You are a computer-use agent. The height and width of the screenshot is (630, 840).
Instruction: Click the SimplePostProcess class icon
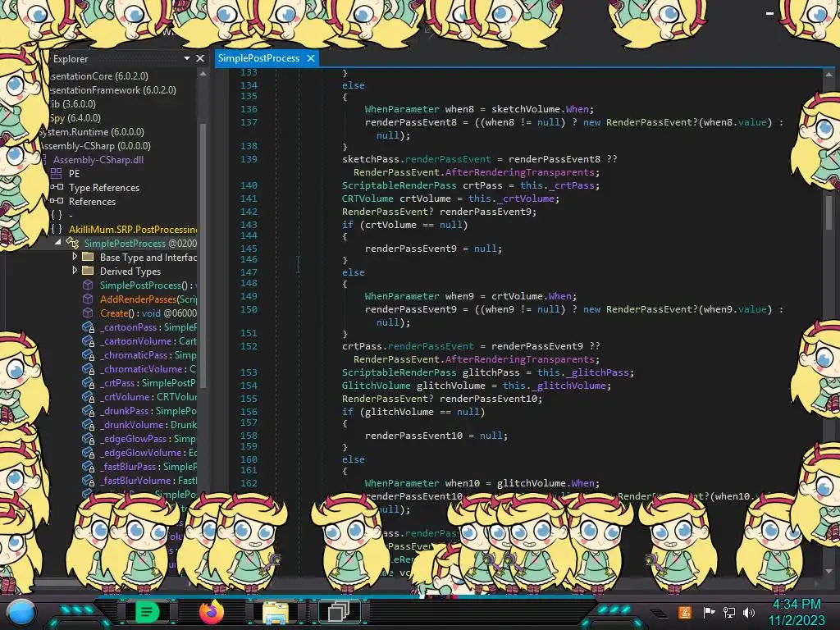pyautogui.click(x=72, y=243)
